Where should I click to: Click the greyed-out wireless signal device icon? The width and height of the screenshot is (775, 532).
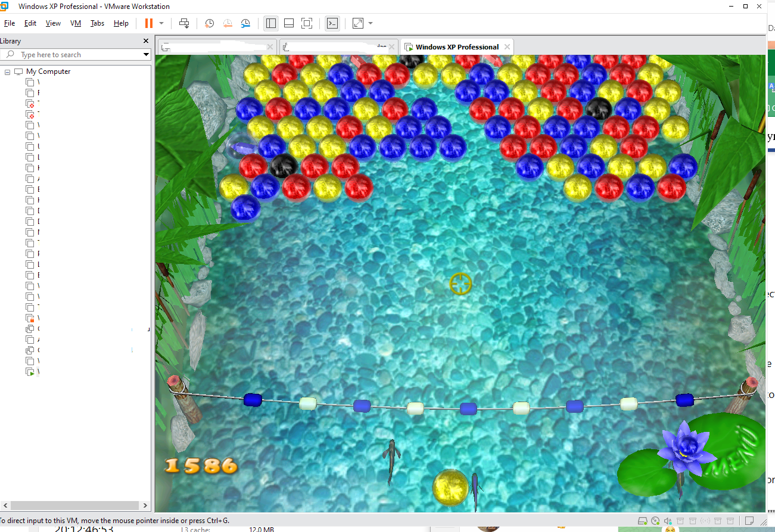[x=706, y=521]
